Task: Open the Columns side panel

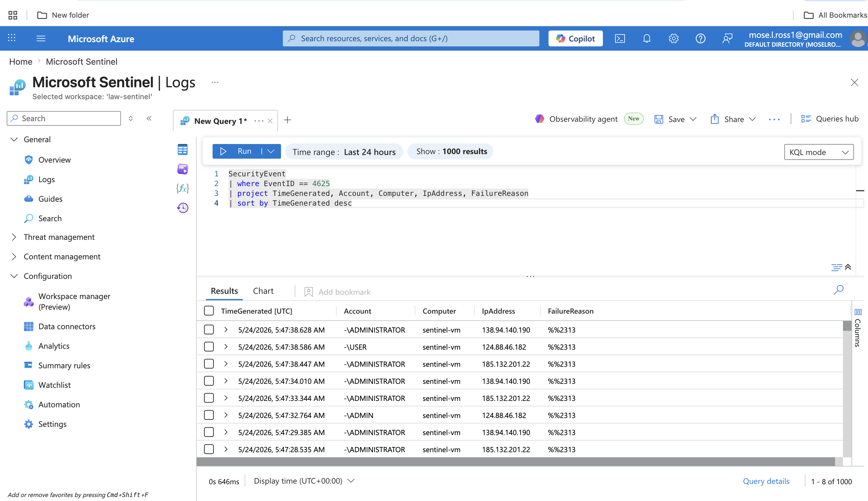Action: point(858,329)
